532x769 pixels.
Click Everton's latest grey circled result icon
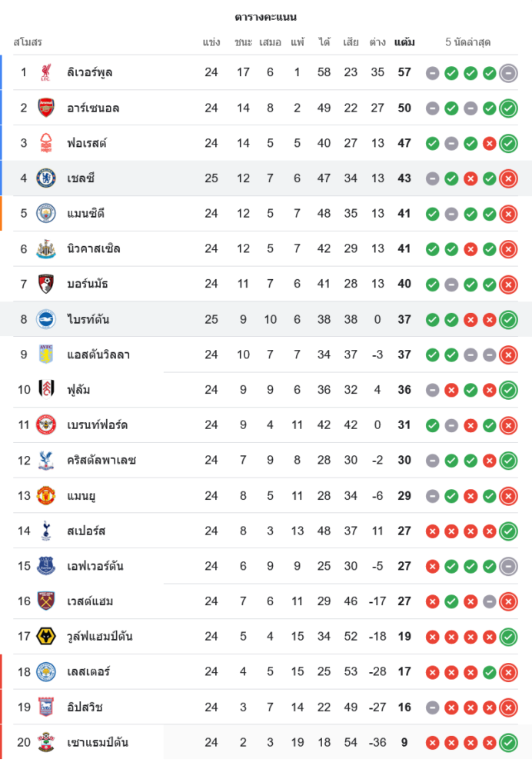tap(508, 567)
